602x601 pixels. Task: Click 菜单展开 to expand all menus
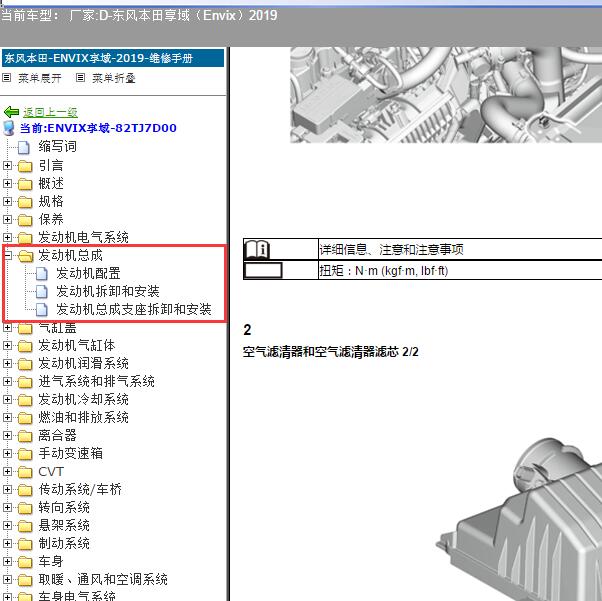pyautogui.click(x=40, y=78)
